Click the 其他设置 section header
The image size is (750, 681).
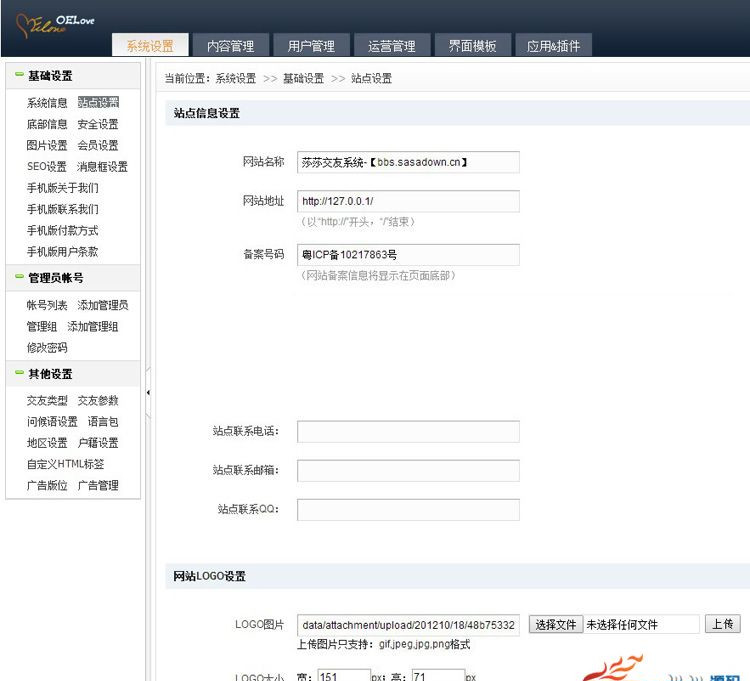click(x=73, y=373)
